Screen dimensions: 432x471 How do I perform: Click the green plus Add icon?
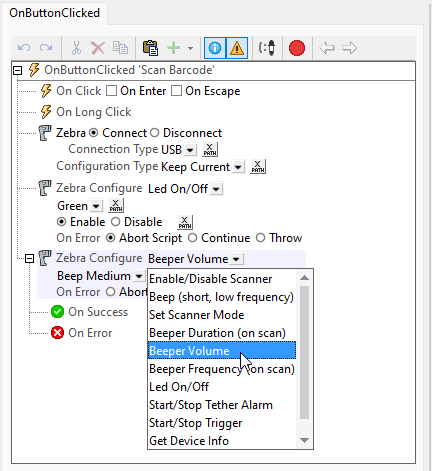pyautogui.click(x=174, y=48)
